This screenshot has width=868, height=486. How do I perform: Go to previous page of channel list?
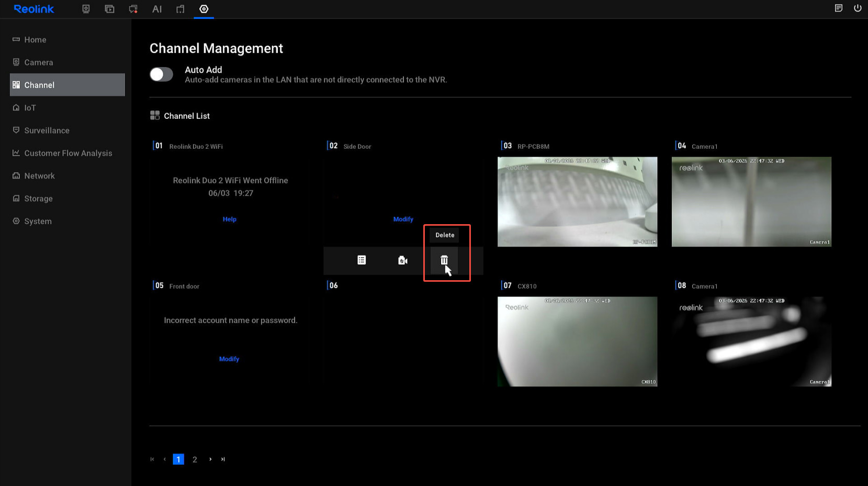pos(165,459)
